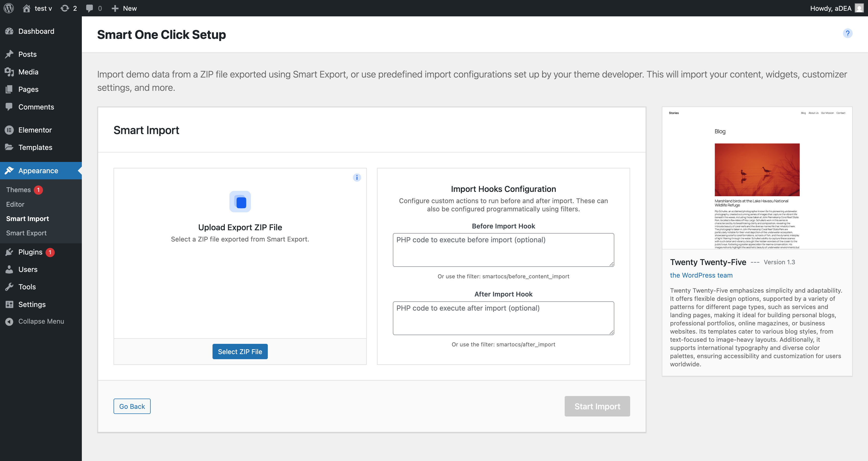Click the user avatar in admin bar

859,8
